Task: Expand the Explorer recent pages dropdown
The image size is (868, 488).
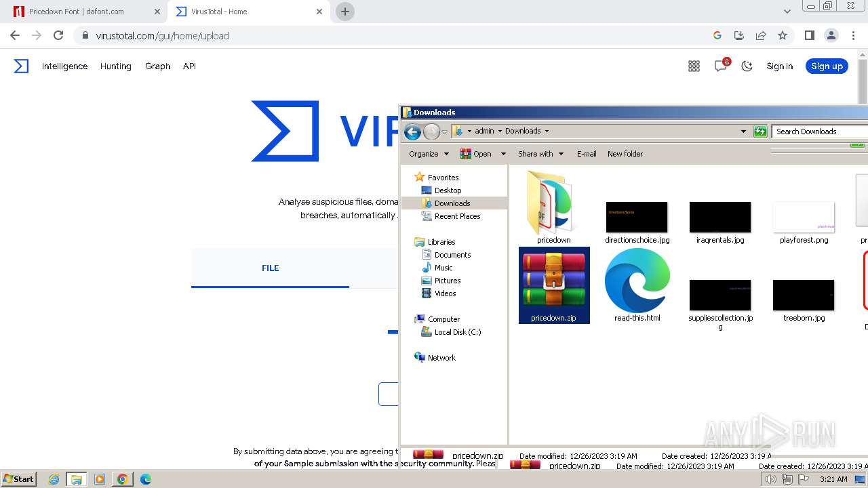Action: coord(445,131)
